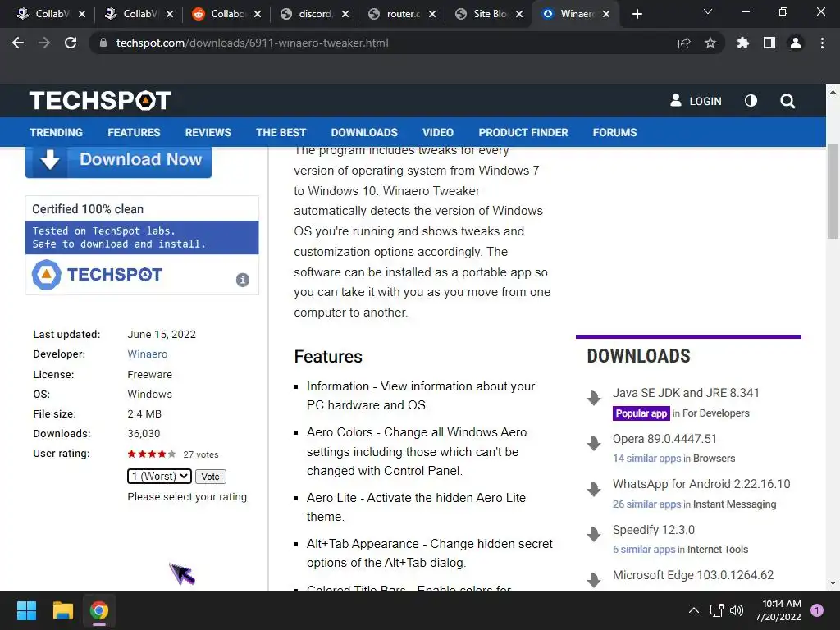Open File Explorer from taskbar
840x630 pixels.
pyautogui.click(x=62, y=610)
